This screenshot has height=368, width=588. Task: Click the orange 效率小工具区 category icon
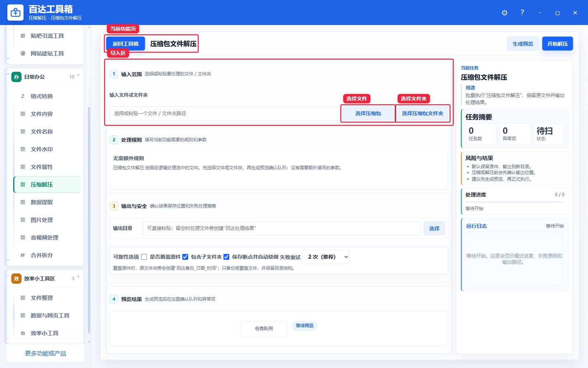[17, 279]
